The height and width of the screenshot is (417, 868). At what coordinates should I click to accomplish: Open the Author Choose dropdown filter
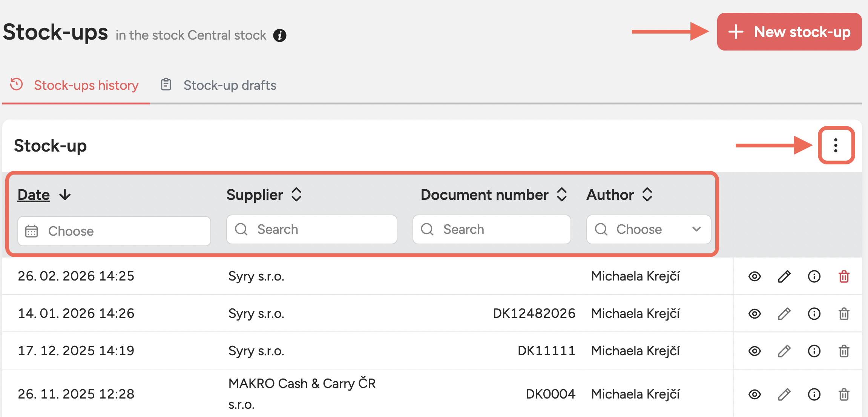[x=649, y=229]
